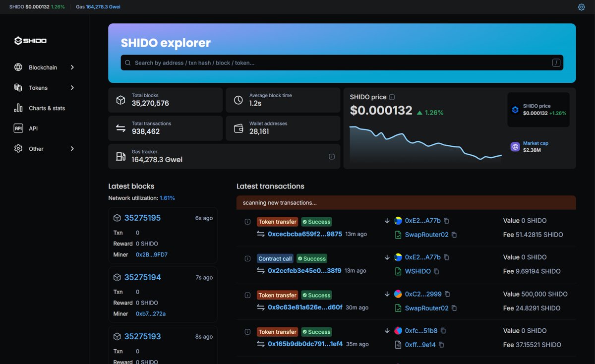Expand the Other menu chevron

[72, 148]
